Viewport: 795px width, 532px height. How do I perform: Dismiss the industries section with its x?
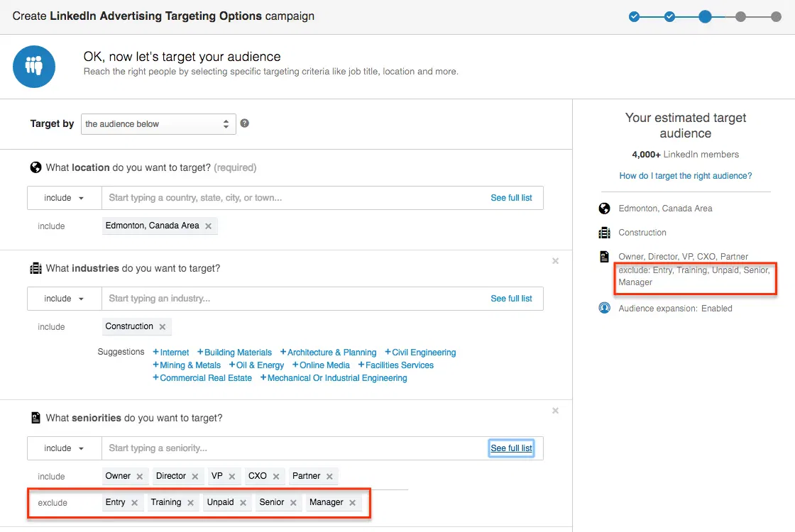click(555, 261)
